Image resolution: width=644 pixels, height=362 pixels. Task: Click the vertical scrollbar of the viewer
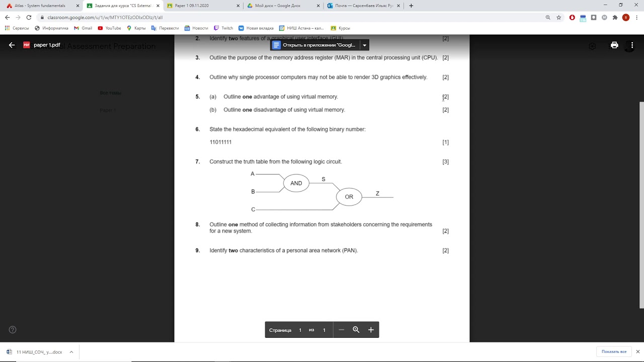click(641, 205)
